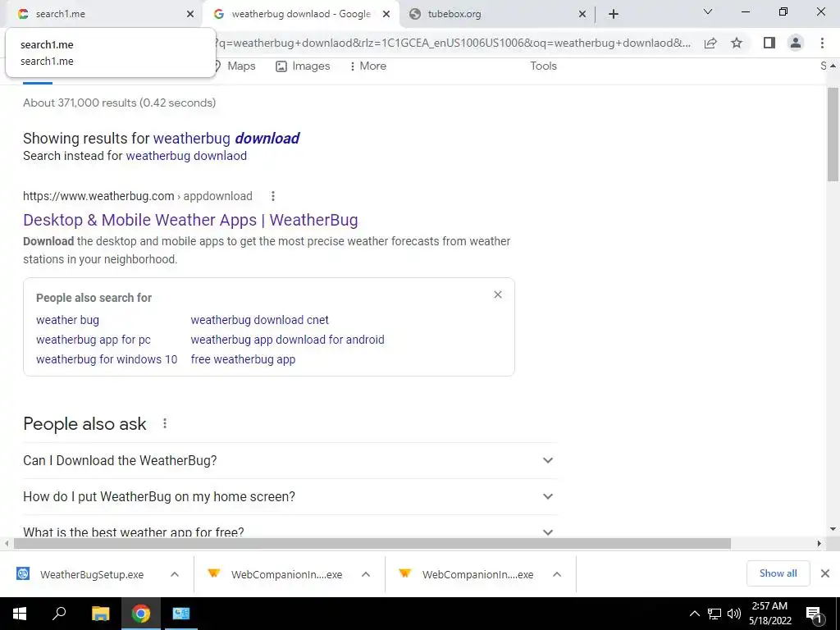Click 'weatherbug app download for android' suggestion

287,340
